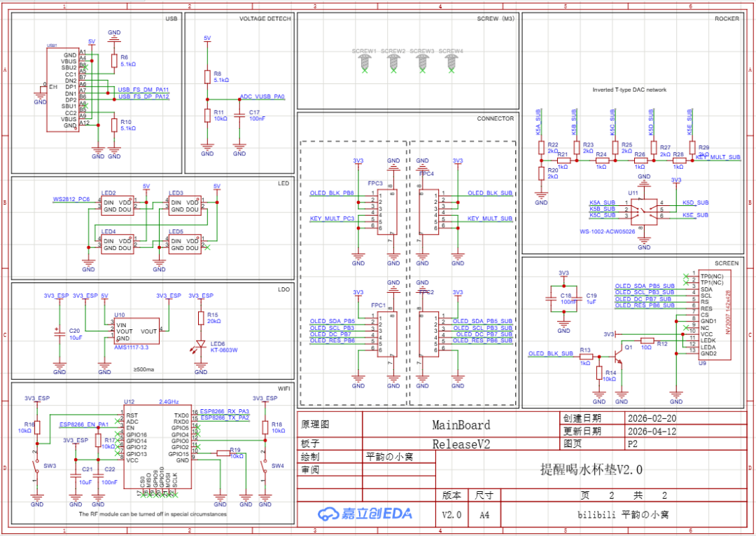The image size is (756, 536).
Task: Click the U11 rocker switch symbol
Action: click(644, 209)
